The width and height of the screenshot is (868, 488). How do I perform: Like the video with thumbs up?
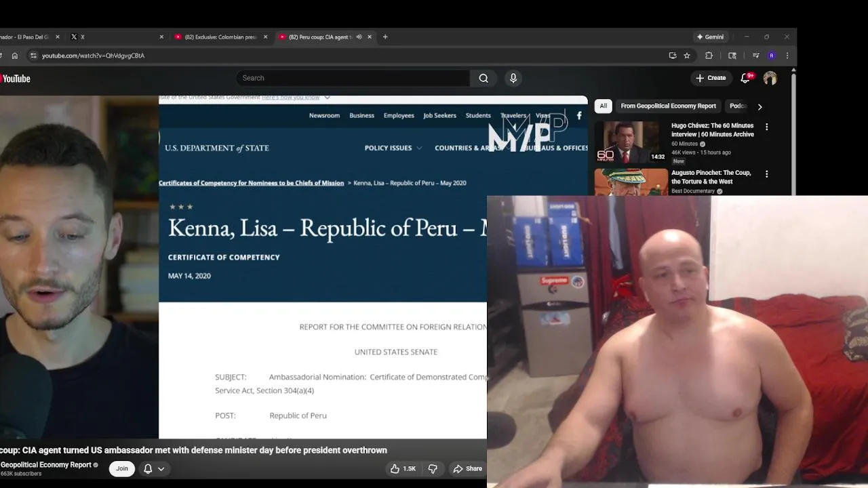click(x=403, y=468)
